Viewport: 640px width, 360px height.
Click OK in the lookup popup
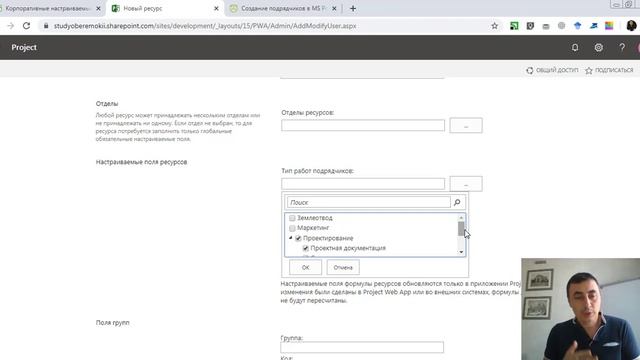click(305, 267)
